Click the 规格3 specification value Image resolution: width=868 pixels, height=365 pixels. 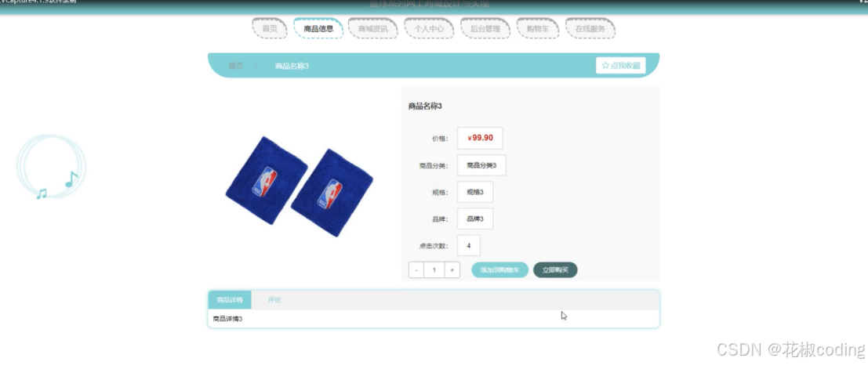pyautogui.click(x=475, y=192)
